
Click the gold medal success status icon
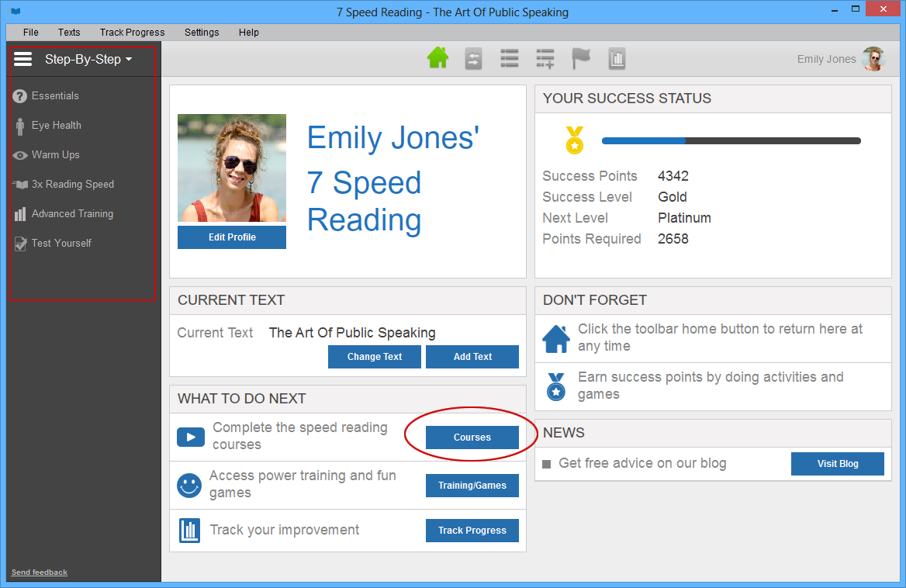pos(573,140)
